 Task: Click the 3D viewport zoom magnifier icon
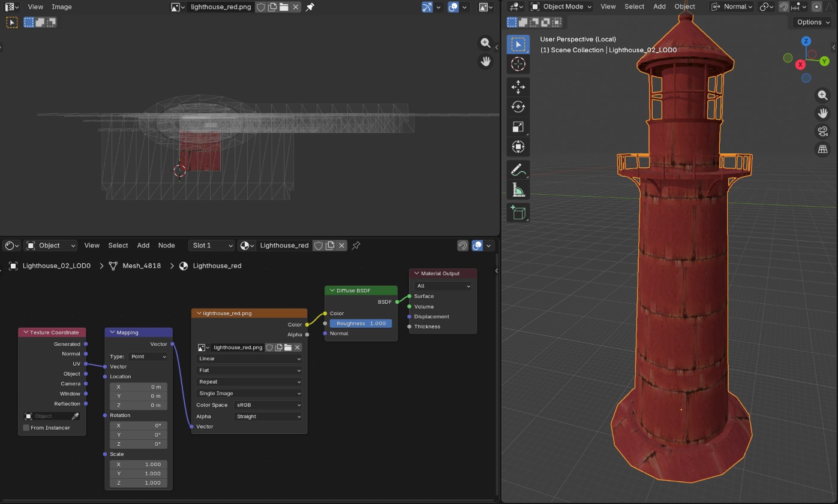pos(822,95)
